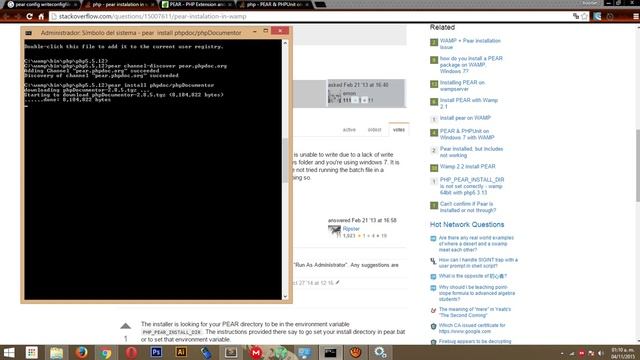640x360 pixels.
Task: Open Windows Start button on taskbar
Action: point(9,352)
